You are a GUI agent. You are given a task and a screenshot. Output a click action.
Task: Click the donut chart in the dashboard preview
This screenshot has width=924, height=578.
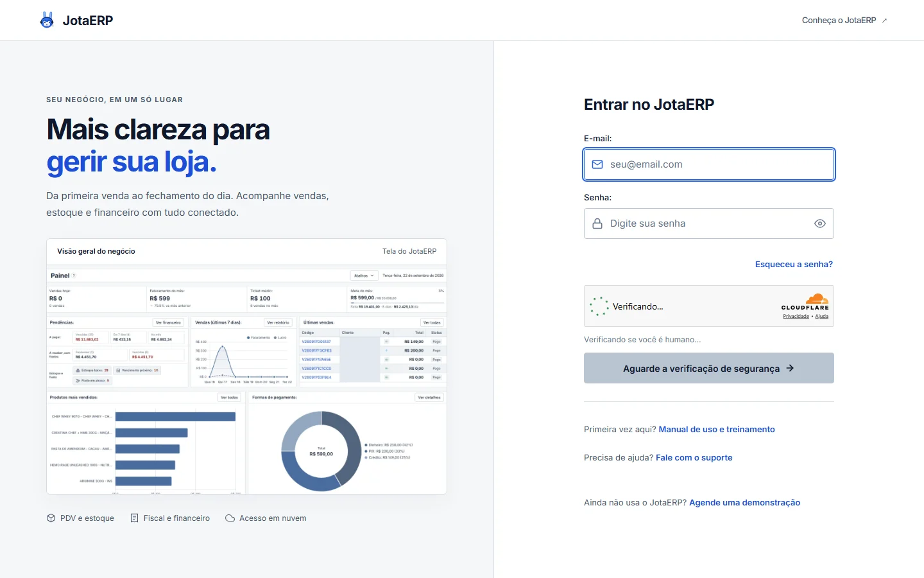(x=321, y=451)
